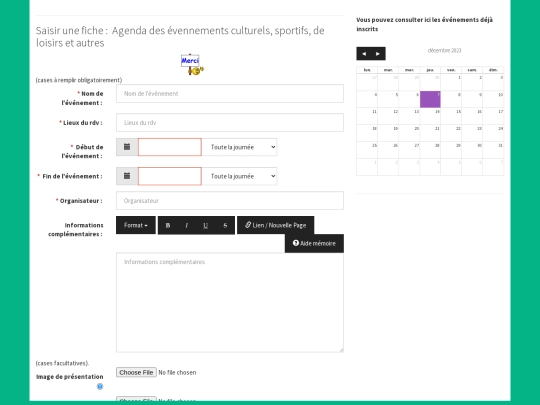The width and height of the screenshot is (540, 405).
Task: Click 'No file chosen' text beside Image de présentation
Action: pyautogui.click(x=177, y=373)
